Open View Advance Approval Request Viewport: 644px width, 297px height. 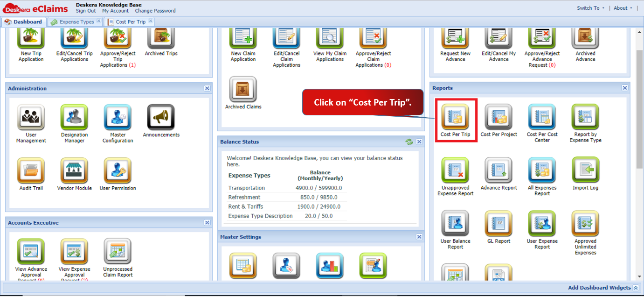31,252
